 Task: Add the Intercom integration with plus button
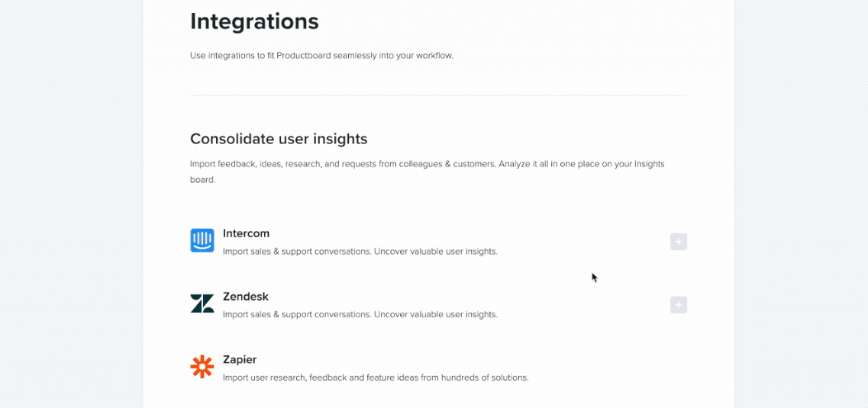pyautogui.click(x=679, y=242)
